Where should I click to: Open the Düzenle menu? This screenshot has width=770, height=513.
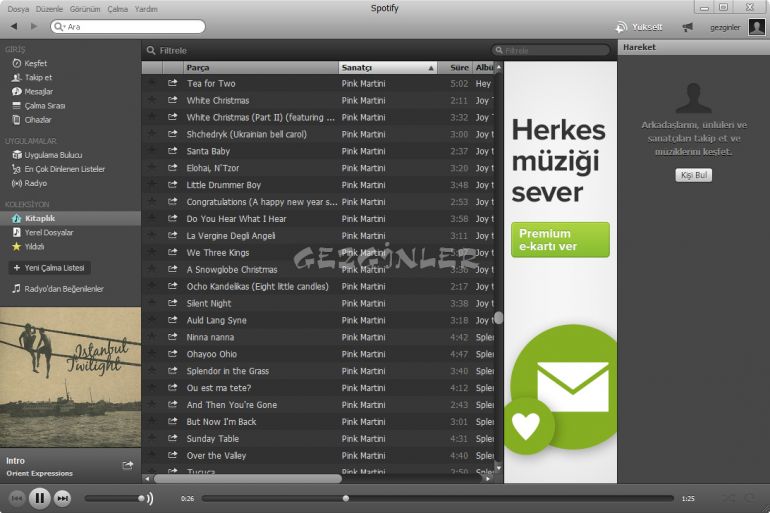click(49, 9)
